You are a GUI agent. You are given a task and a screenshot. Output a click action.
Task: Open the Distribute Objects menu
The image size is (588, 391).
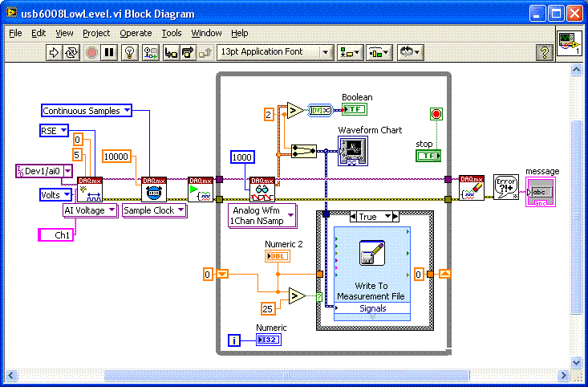click(379, 52)
